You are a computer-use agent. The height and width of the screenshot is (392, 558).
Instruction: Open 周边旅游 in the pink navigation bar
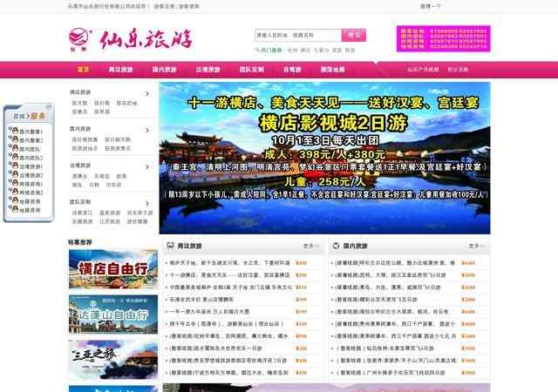[x=120, y=70]
